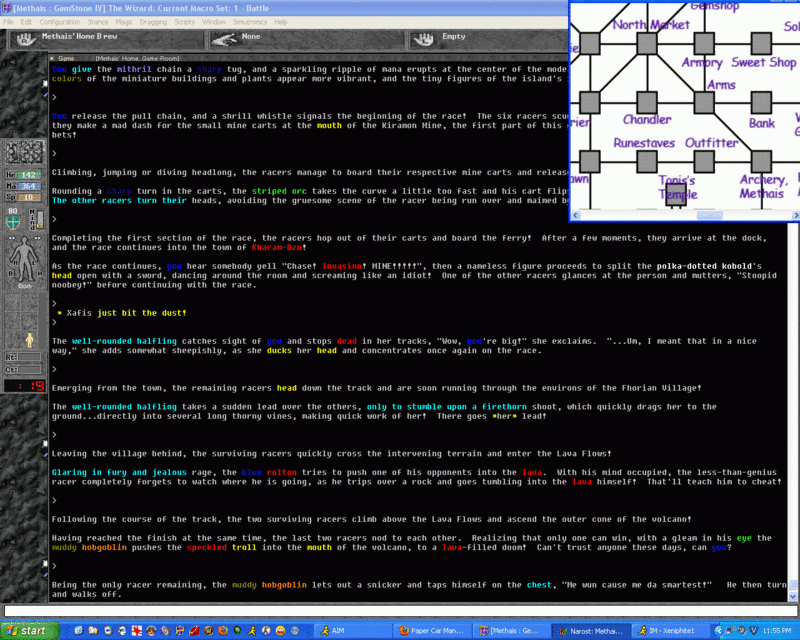The height and width of the screenshot is (640, 800).
Task: Open the Configuration menu
Action: click(60, 21)
